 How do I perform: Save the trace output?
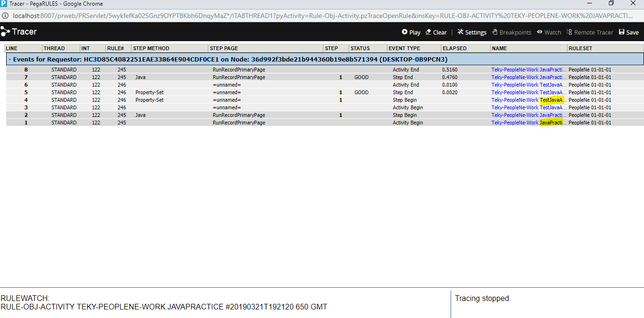628,32
